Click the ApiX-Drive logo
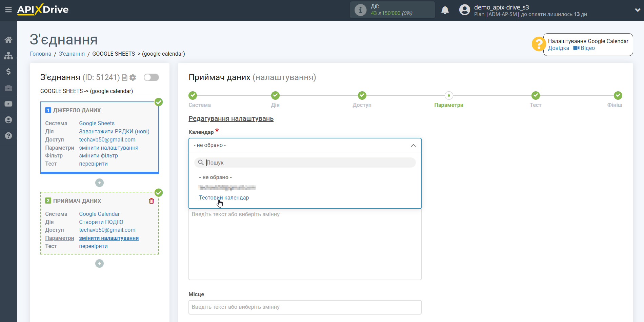 (43, 10)
